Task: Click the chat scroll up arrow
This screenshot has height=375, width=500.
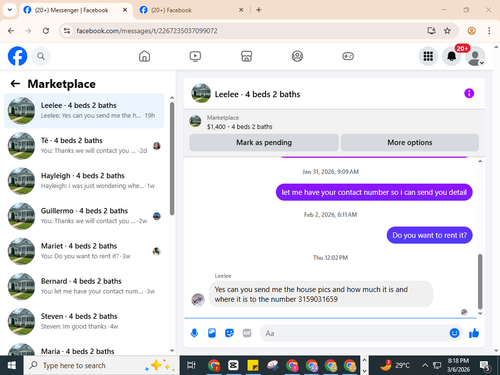Action: click(x=480, y=161)
